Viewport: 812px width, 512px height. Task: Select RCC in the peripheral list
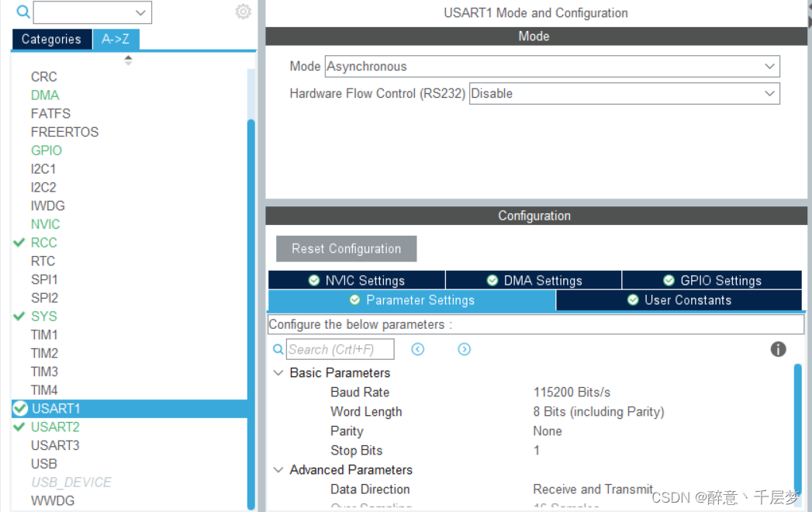coord(44,243)
